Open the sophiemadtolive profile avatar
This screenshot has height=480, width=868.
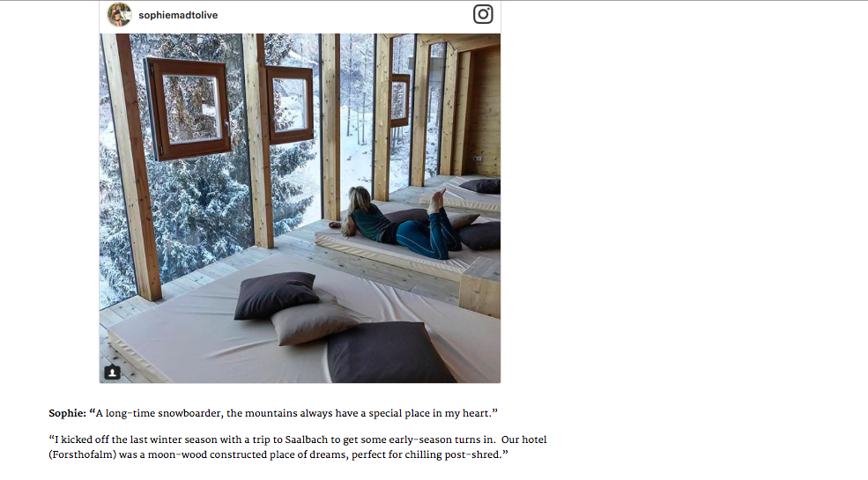(119, 15)
